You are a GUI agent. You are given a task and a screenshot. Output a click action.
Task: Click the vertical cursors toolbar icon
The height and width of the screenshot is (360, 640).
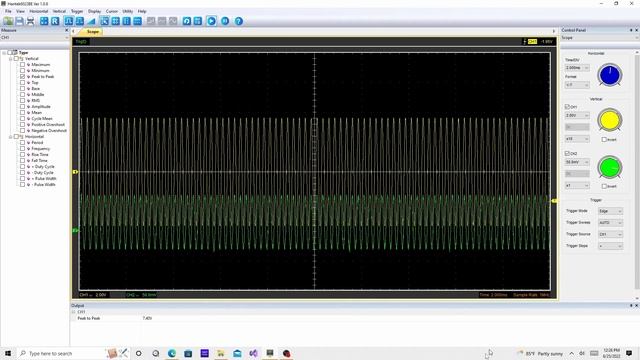click(x=127, y=21)
